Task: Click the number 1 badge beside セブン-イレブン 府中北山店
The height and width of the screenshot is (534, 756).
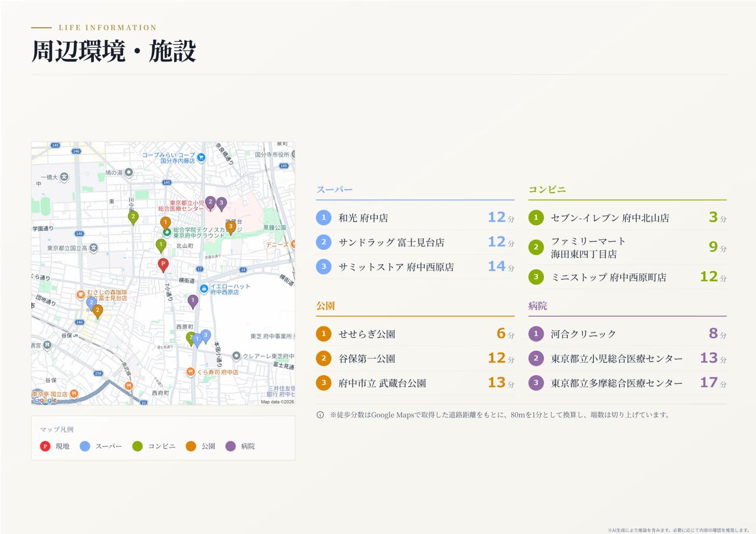Action: point(536,218)
